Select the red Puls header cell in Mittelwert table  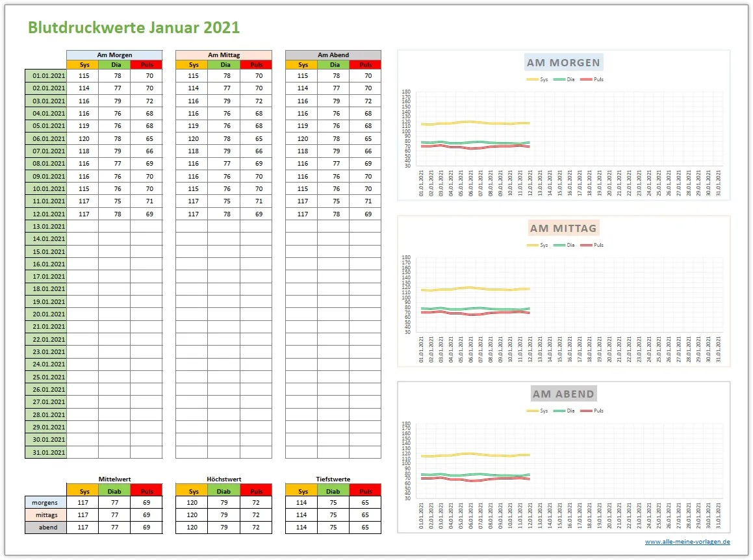pos(146,490)
